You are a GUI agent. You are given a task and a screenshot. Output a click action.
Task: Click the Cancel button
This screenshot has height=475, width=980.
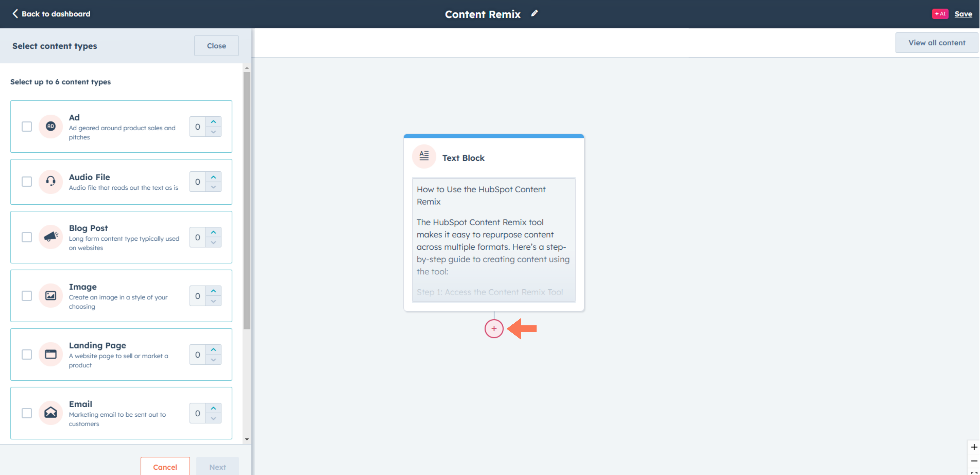(x=165, y=467)
